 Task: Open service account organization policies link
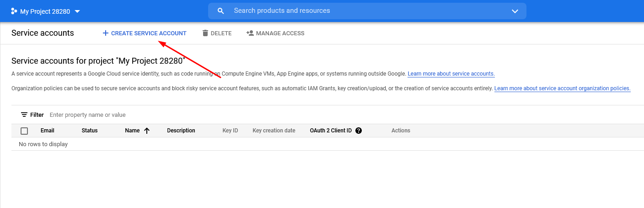562,88
